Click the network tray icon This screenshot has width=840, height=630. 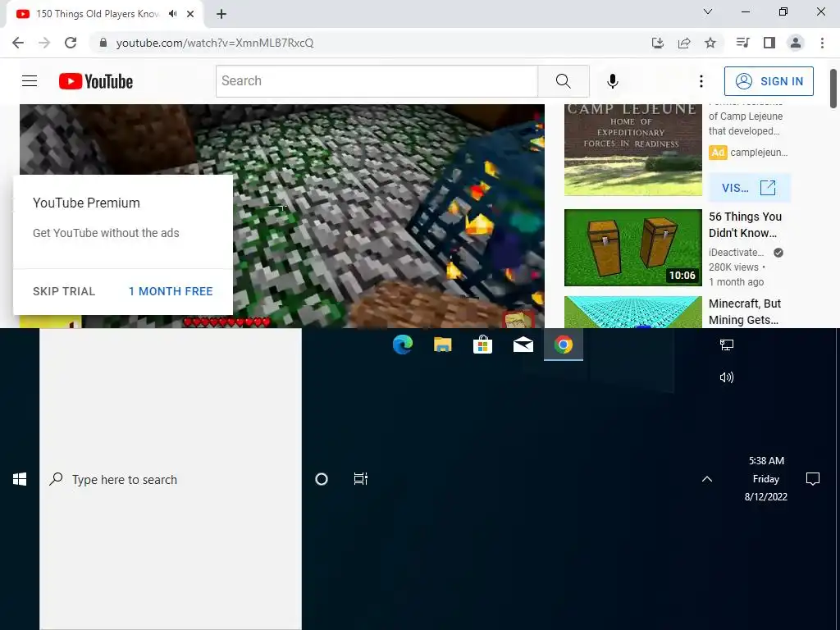pyautogui.click(x=727, y=345)
